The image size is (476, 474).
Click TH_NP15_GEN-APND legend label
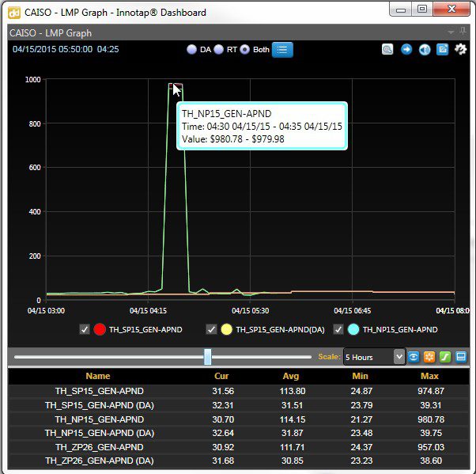(x=400, y=330)
